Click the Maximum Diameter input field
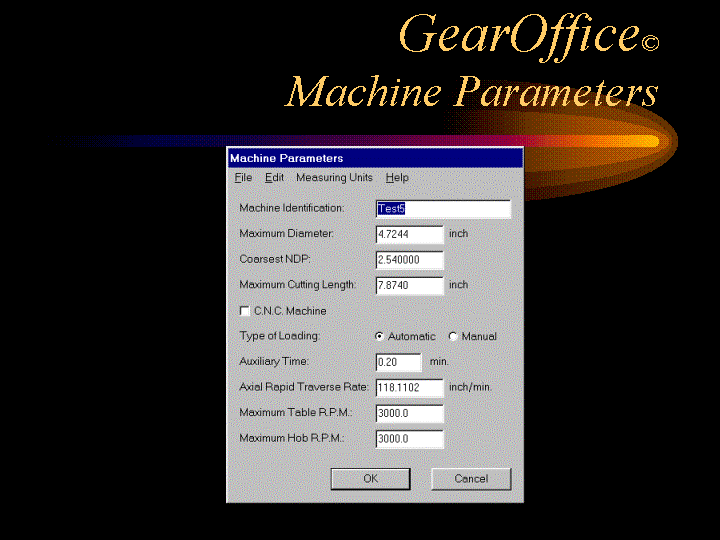This screenshot has width=720, height=540. point(410,234)
